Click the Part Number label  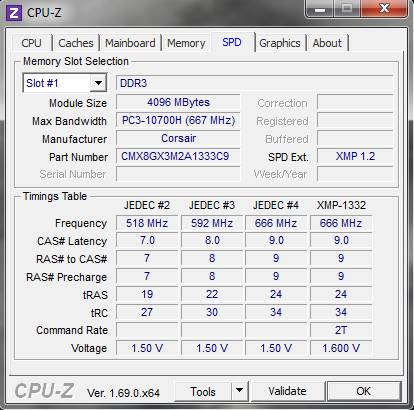click(78, 157)
